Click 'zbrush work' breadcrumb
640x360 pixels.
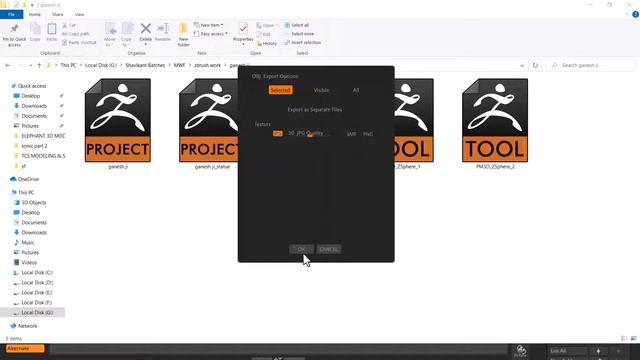(207, 65)
